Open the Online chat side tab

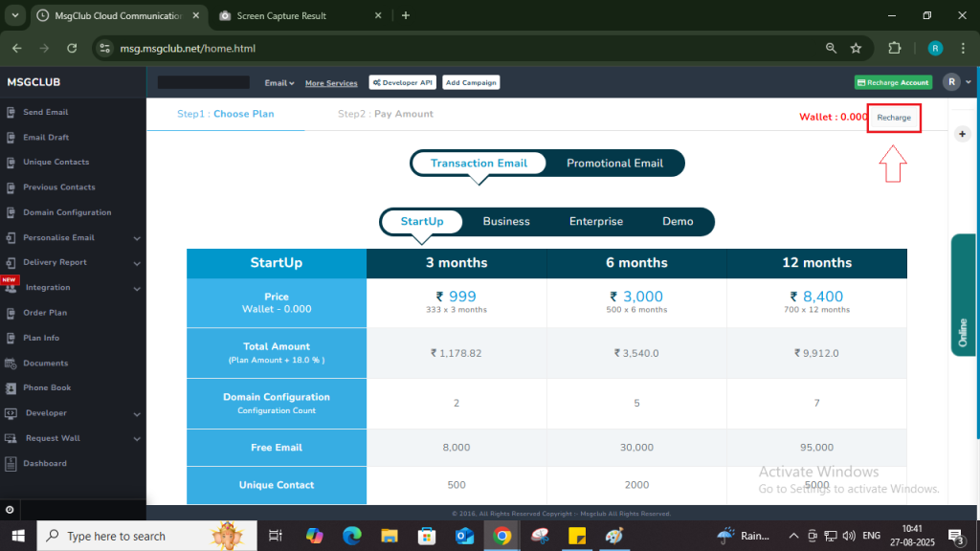pos(963,295)
